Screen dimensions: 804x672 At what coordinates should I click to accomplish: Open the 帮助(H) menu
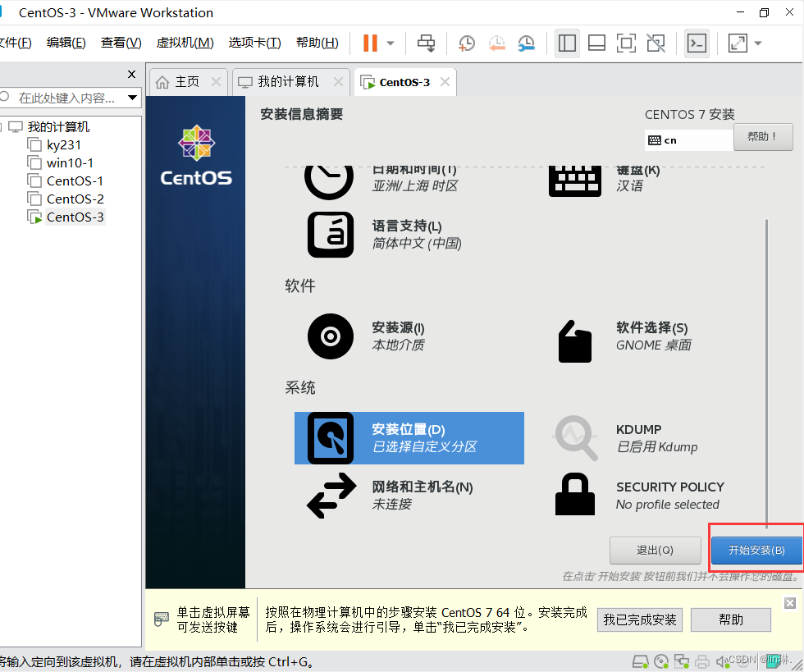317,43
